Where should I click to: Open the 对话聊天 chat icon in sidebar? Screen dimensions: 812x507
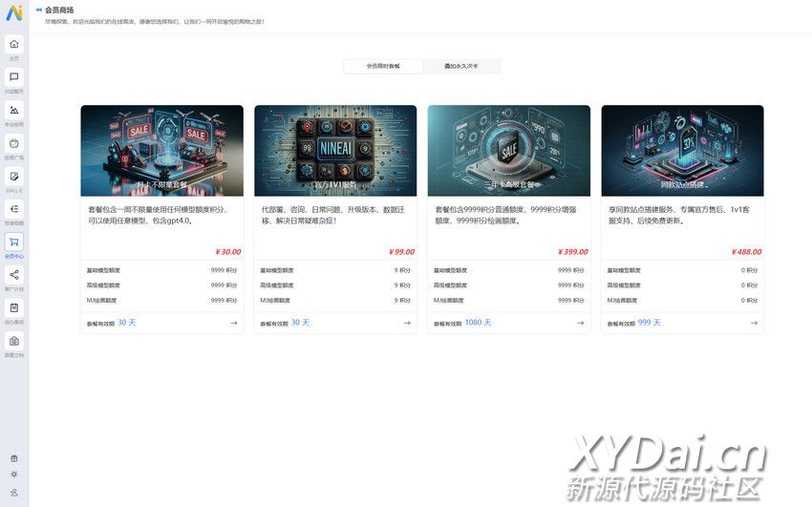pos(14,76)
